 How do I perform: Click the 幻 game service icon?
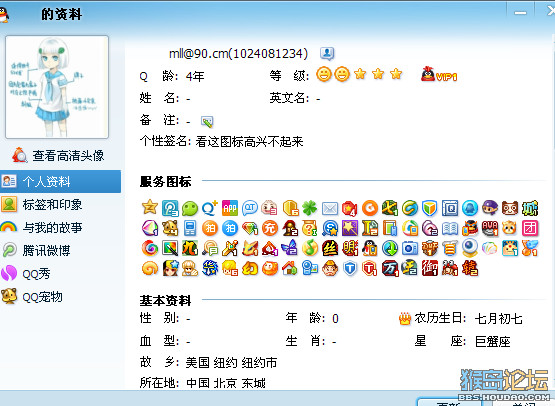(250, 268)
